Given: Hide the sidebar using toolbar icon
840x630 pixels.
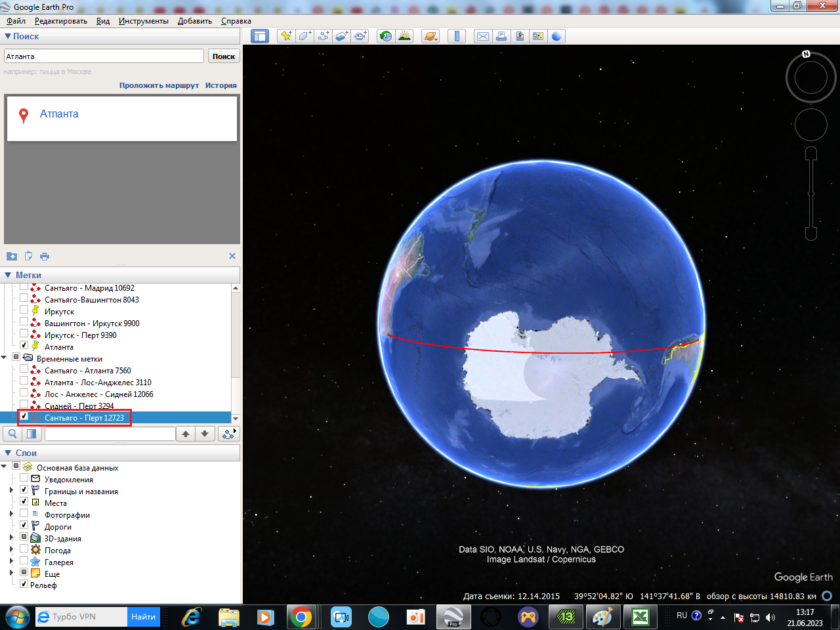Looking at the screenshot, I should (x=260, y=36).
